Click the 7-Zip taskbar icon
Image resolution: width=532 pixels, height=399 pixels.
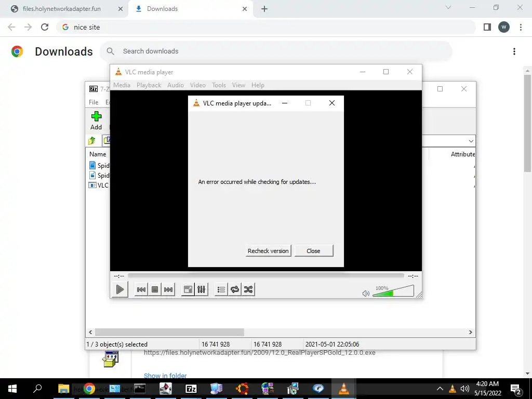click(x=191, y=389)
